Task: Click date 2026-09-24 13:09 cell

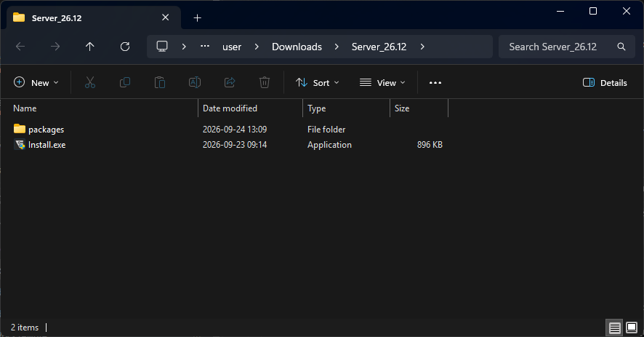Action: click(x=235, y=130)
